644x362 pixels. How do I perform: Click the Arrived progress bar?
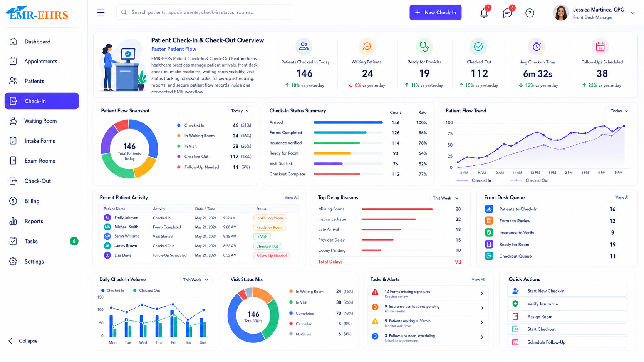tap(348, 123)
